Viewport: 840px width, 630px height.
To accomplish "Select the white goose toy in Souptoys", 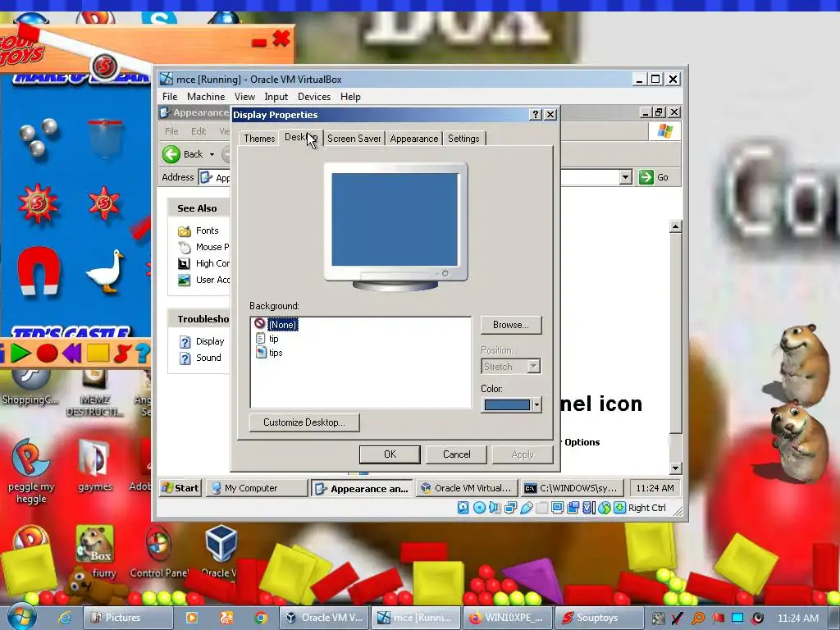I will click(x=106, y=271).
